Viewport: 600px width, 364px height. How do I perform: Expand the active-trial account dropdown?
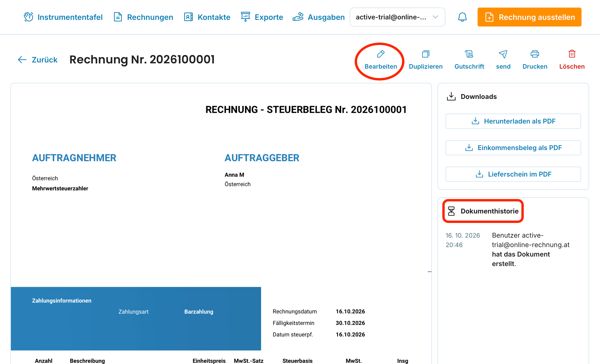[x=397, y=17]
